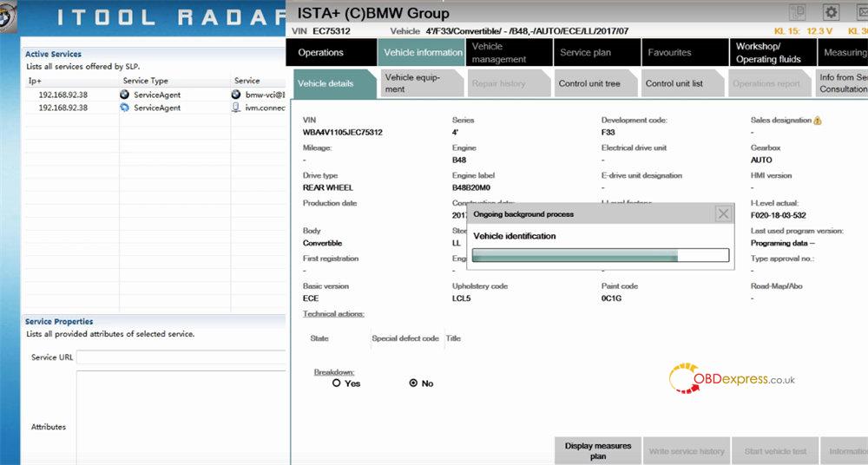Open Workshop/Operating fluids tab
This screenshot has width=868, height=465.
coord(773,53)
